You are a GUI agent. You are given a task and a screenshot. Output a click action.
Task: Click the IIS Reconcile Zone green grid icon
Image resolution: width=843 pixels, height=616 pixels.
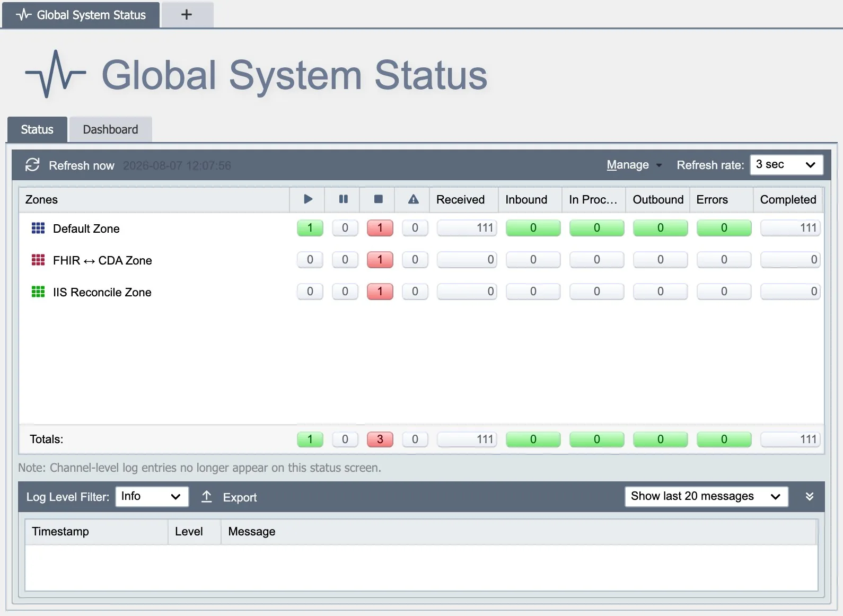pyautogui.click(x=38, y=292)
